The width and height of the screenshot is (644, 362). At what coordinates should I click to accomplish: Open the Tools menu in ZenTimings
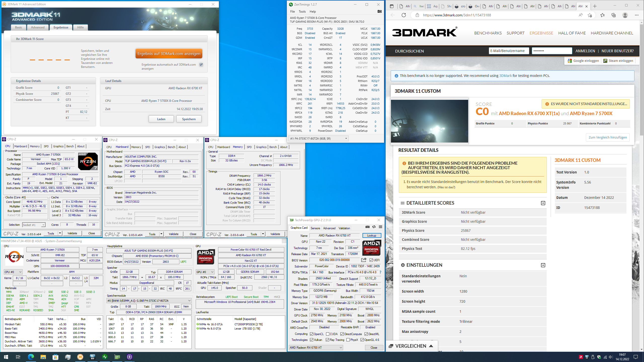302,12
